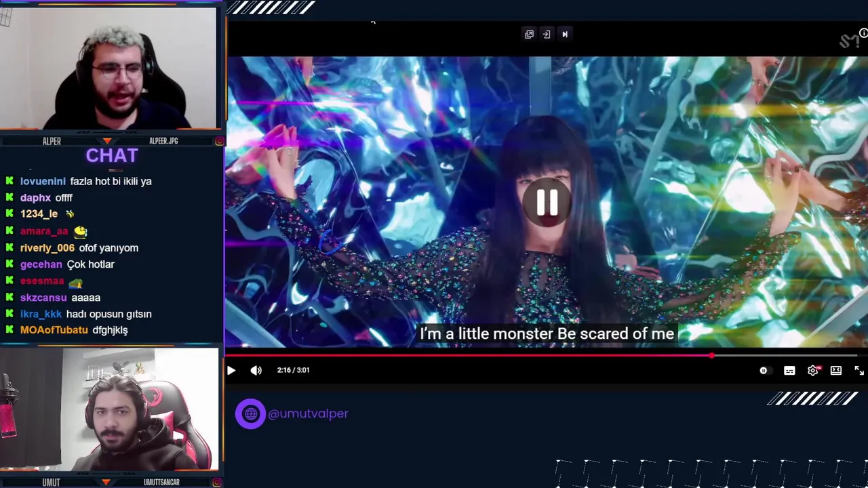Click the username riverly_006 in chat

point(47,248)
